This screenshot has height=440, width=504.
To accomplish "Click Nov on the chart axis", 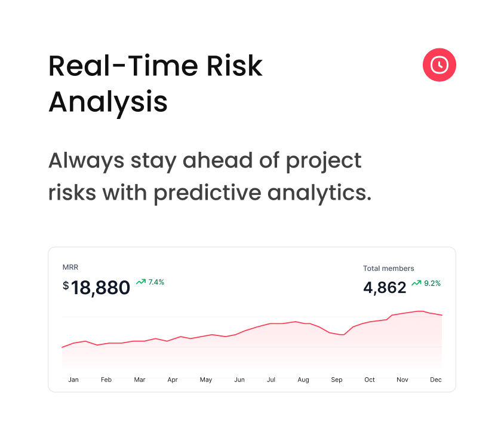I will click(x=402, y=380).
